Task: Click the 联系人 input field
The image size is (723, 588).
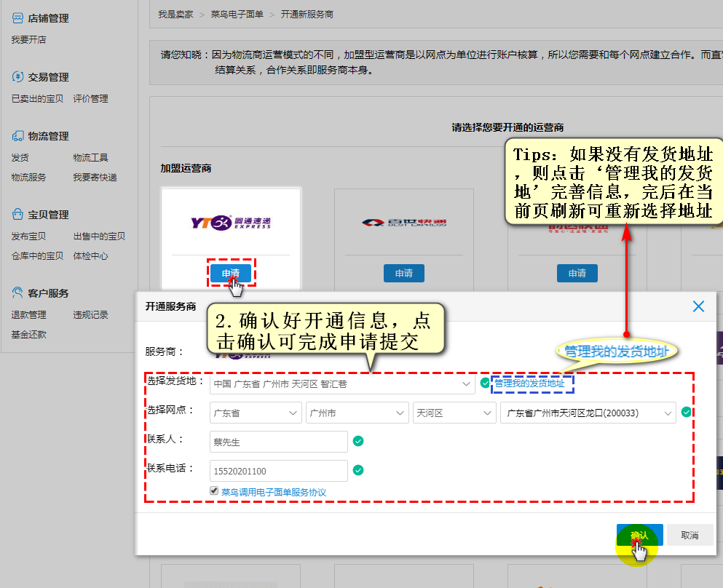Action: [x=279, y=442]
